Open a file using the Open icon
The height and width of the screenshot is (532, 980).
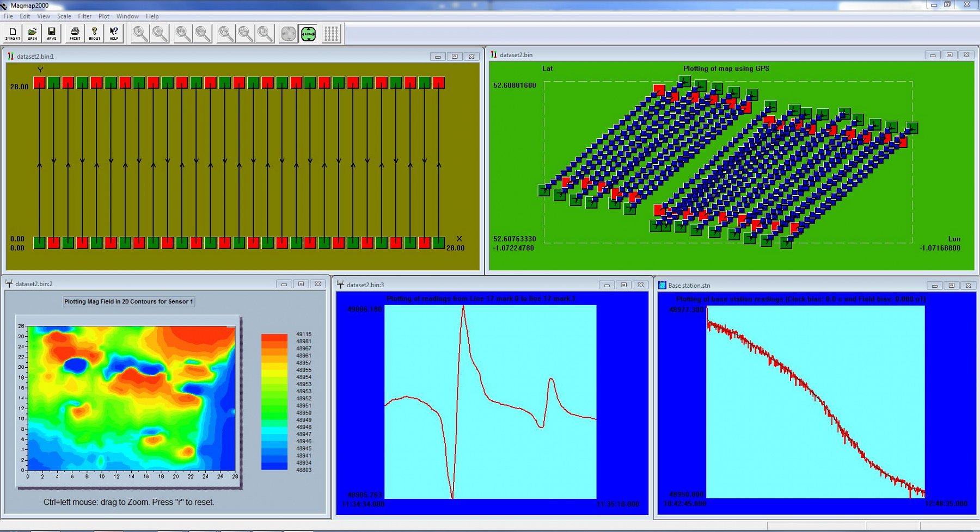tap(32, 33)
